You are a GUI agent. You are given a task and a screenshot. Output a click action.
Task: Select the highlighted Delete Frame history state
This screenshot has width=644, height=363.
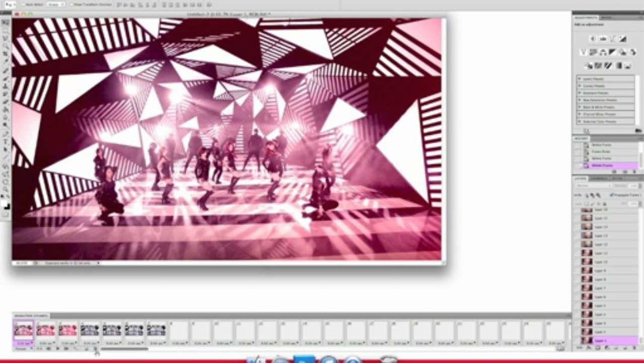[x=609, y=165]
